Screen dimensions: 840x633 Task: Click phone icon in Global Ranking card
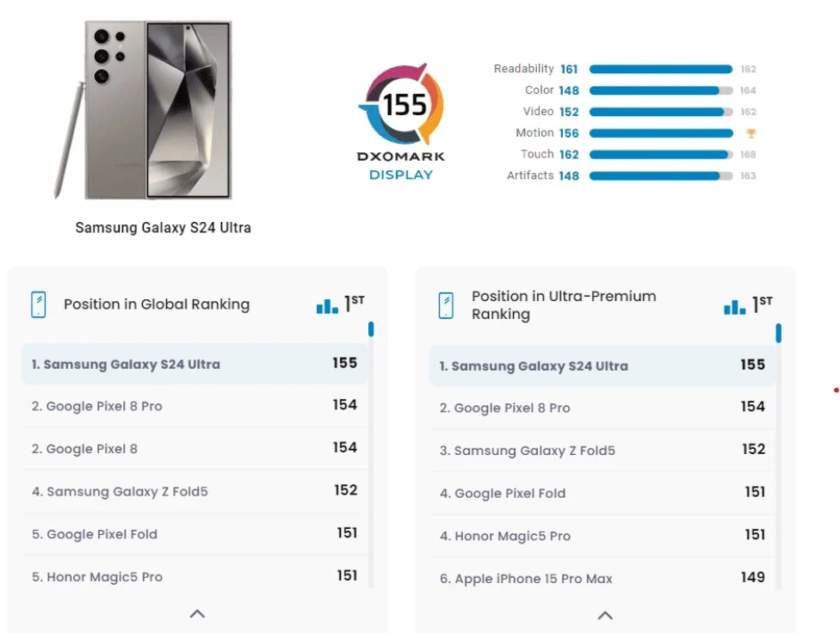tap(39, 304)
